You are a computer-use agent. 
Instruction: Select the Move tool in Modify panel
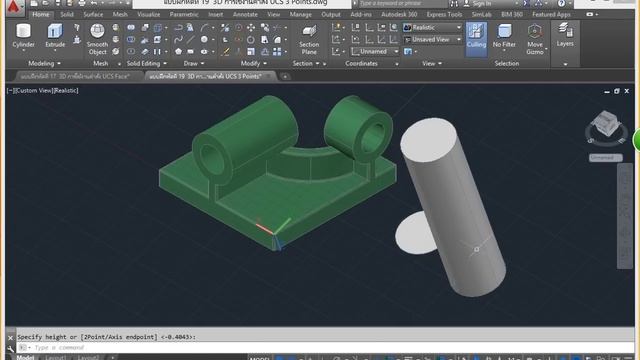click(251, 27)
